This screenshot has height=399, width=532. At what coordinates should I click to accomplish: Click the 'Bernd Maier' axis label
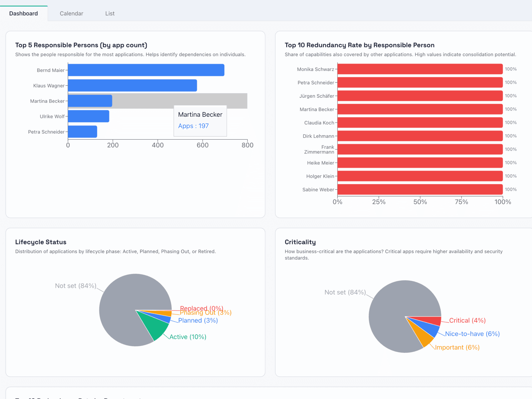(x=51, y=70)
